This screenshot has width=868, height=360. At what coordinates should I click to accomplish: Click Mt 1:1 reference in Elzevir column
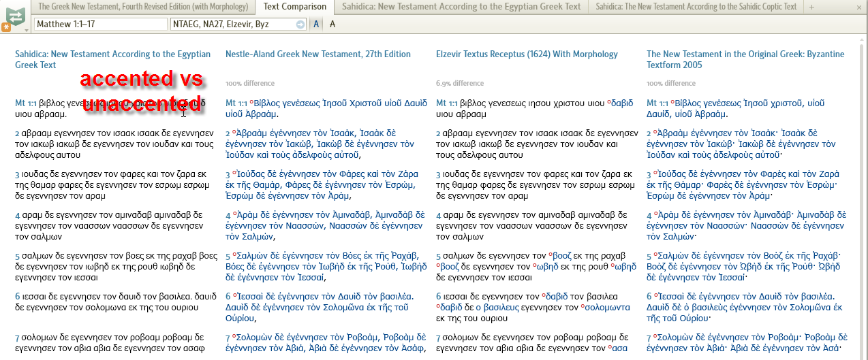(448, 103)
